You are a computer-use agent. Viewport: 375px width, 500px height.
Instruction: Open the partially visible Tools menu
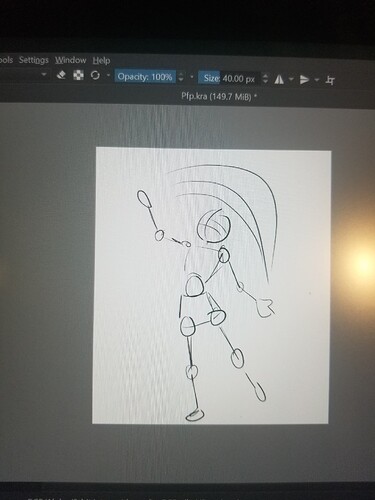click(6, 60)
